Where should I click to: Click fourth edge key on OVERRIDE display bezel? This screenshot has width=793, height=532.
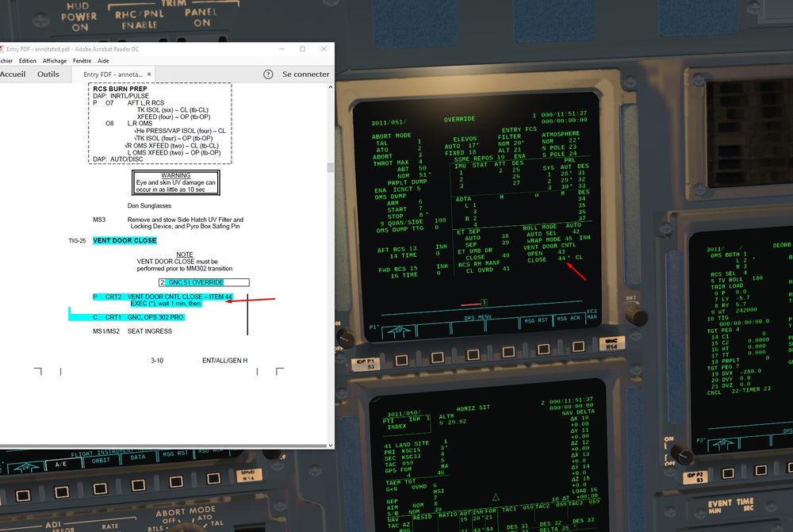tap(508, 351)
